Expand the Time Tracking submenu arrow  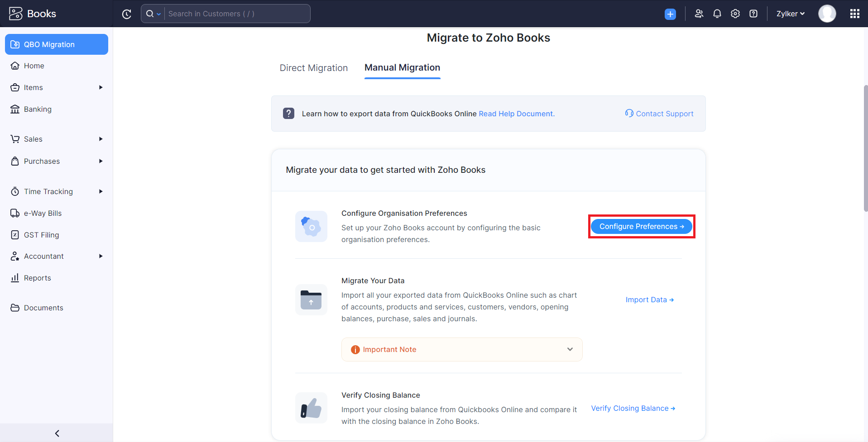101,191
